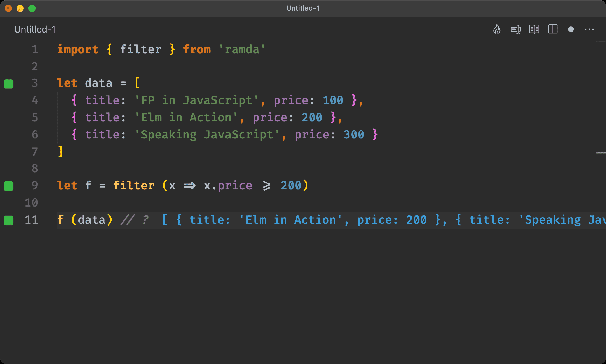Open the preview book icon
This screenshot has width=606, height=364.
pyautogui.click(x=534, y=29)
